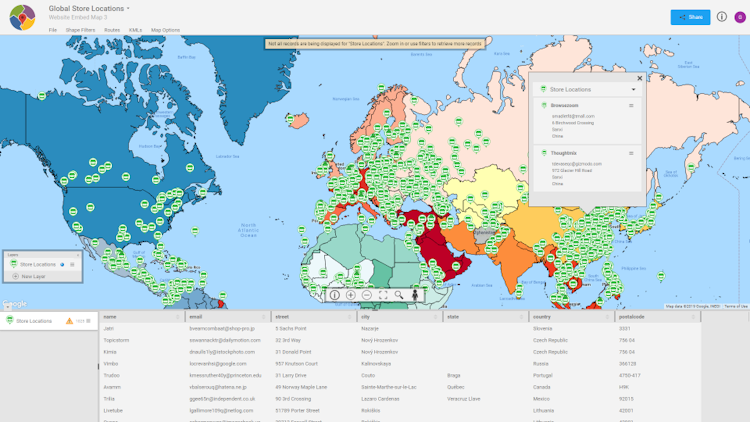Click the Slovenia country cell

(x=542, y=329)
